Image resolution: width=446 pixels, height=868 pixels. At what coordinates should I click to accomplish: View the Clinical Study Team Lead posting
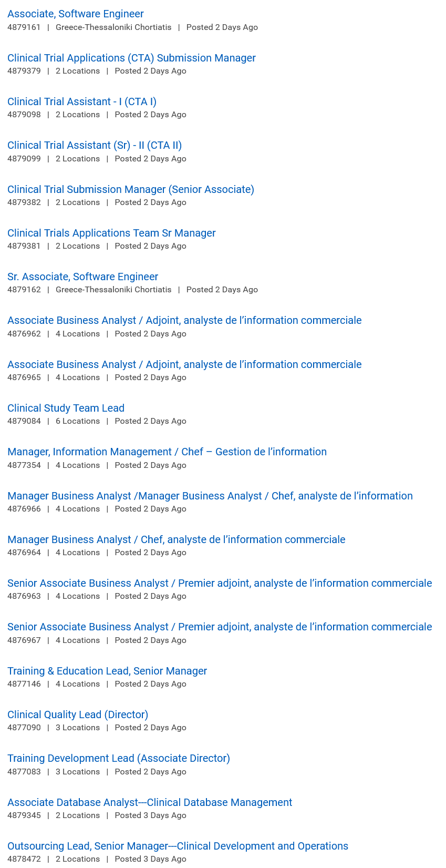tap(66, 409)
